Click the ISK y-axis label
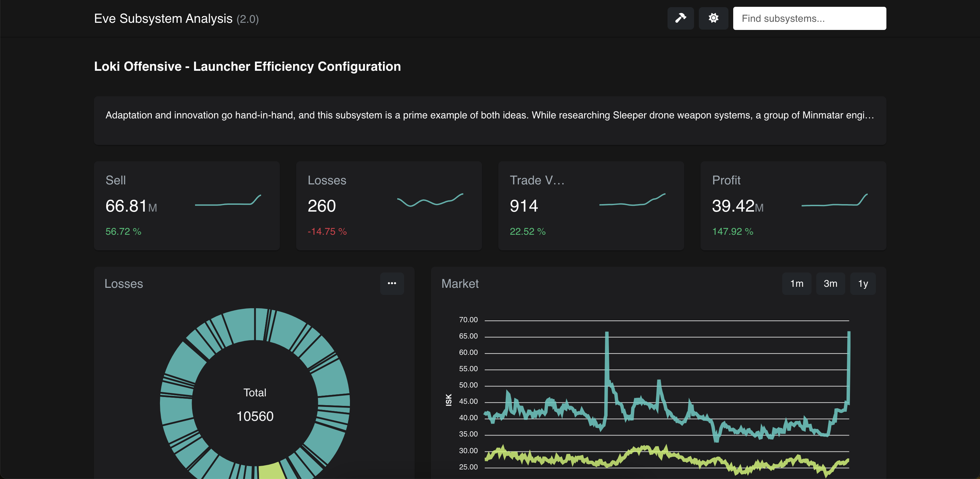This screenshot has width=980, height=479. pyautogui.click(x=449, y=400)
